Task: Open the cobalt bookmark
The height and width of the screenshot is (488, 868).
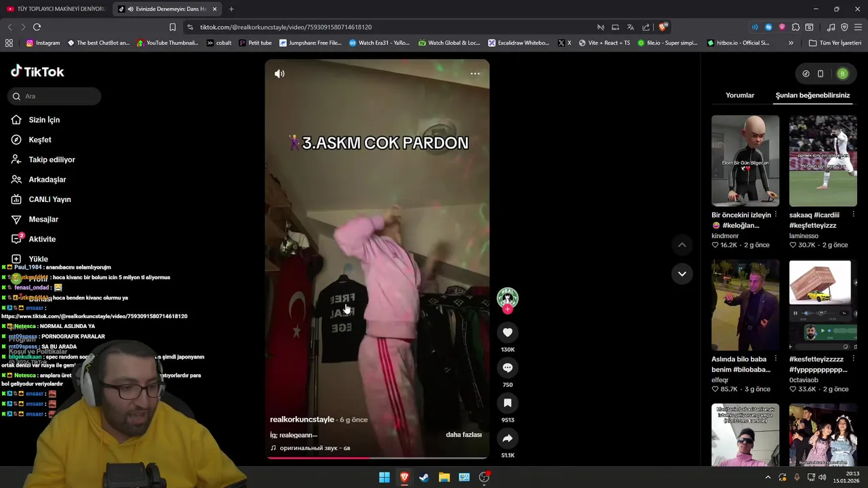Action: click(x=218, y=43)
